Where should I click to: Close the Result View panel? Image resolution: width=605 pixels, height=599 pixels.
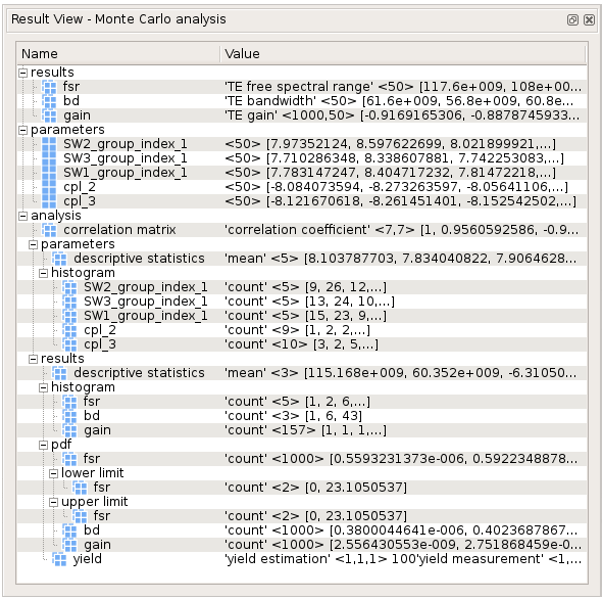(589, 20)
